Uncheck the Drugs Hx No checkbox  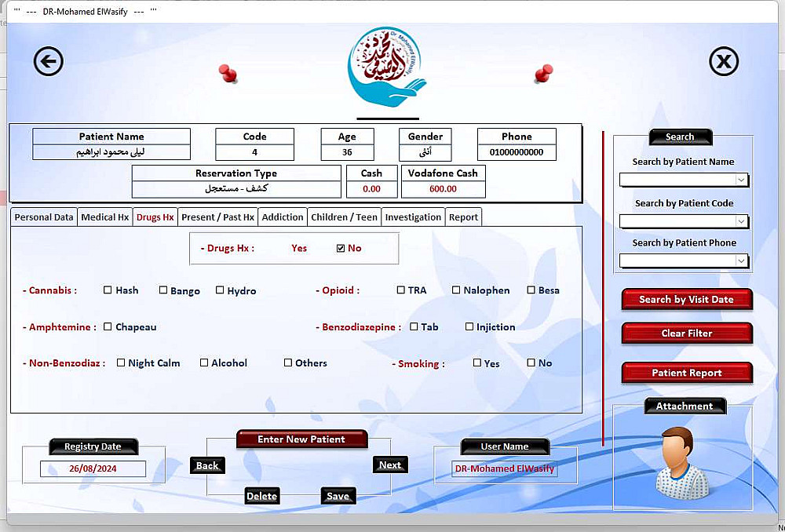341,248
